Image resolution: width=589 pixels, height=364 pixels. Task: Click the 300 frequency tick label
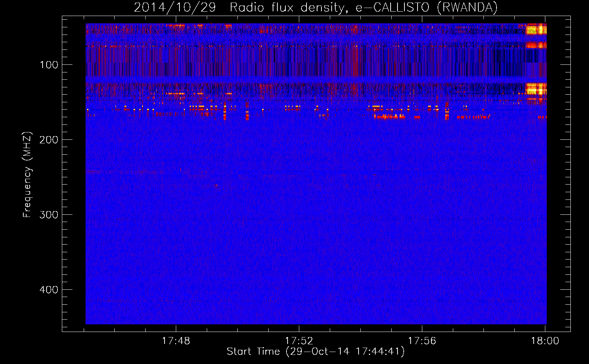tap(49, 215)
